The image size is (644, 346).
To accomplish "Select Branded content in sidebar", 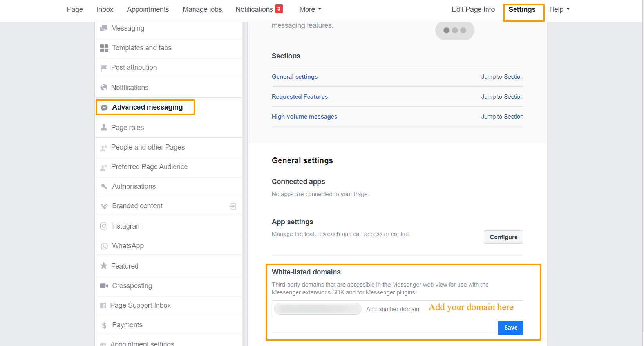I will (x=168, y=206).
